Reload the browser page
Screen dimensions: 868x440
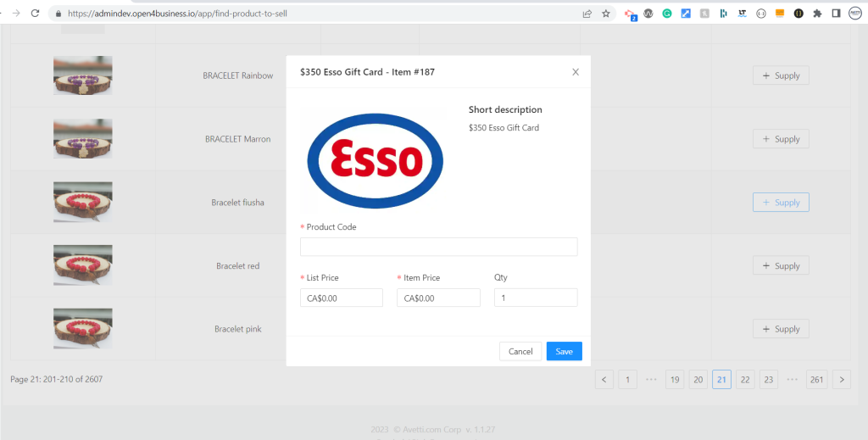tap(35, 14)
